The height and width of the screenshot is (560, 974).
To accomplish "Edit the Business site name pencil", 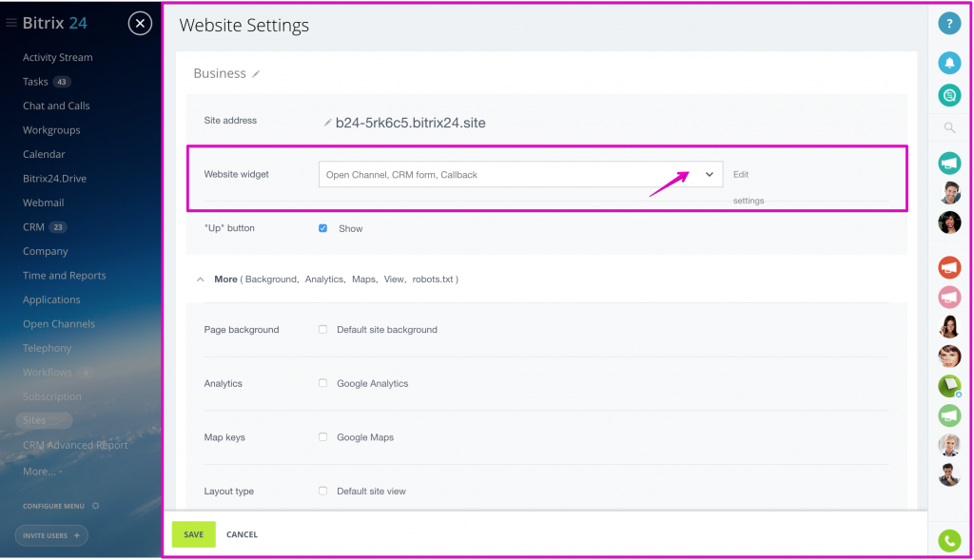I will [x=256, y=74].
